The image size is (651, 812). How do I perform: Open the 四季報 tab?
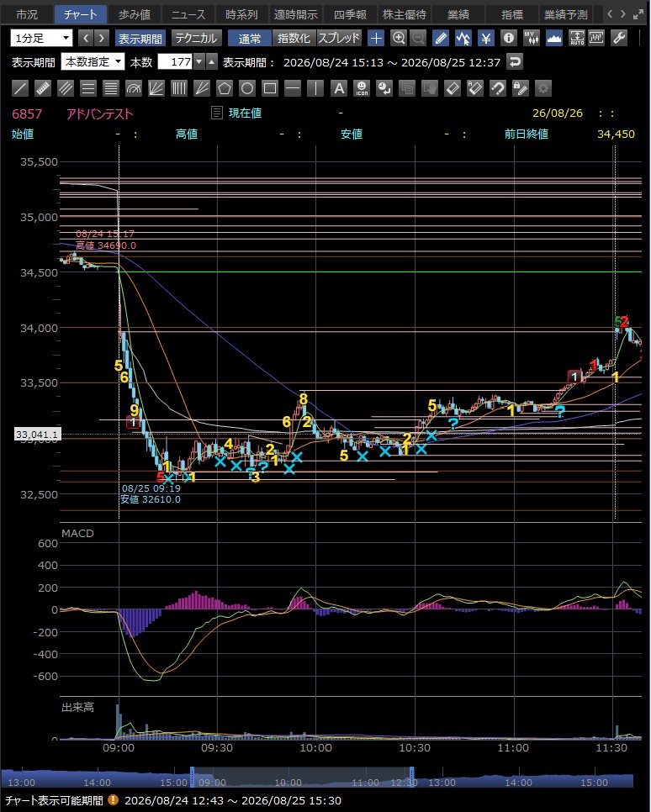(350, 14)
